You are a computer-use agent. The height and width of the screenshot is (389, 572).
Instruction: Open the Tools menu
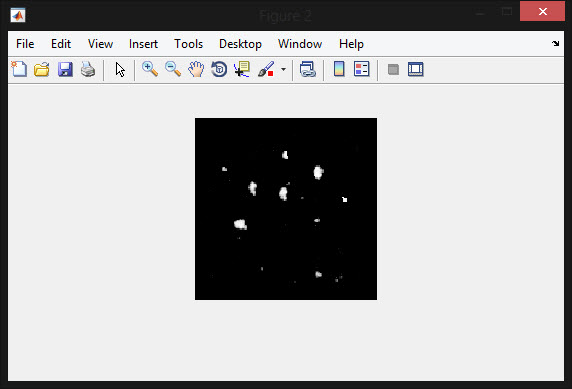click(189, 44)
